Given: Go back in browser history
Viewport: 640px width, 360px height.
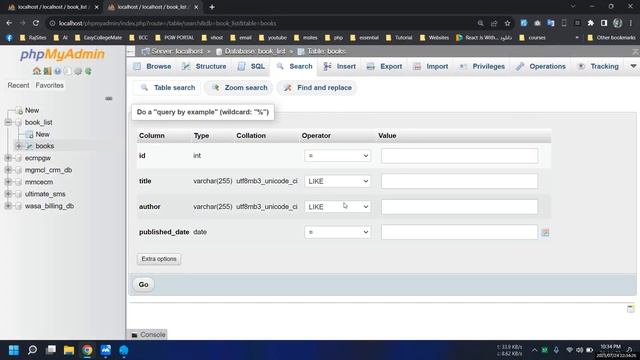Looking at the screenshot, I should 9,23.
